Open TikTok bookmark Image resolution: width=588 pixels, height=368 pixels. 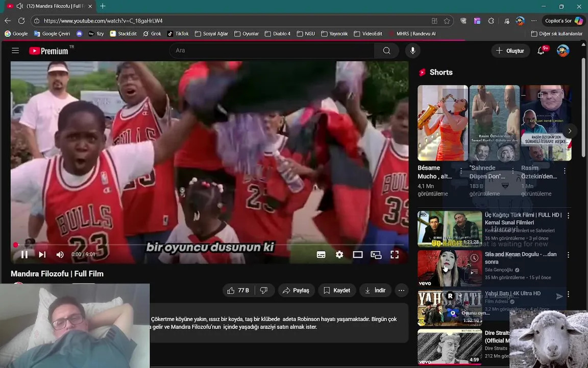[x=178, y=34]
